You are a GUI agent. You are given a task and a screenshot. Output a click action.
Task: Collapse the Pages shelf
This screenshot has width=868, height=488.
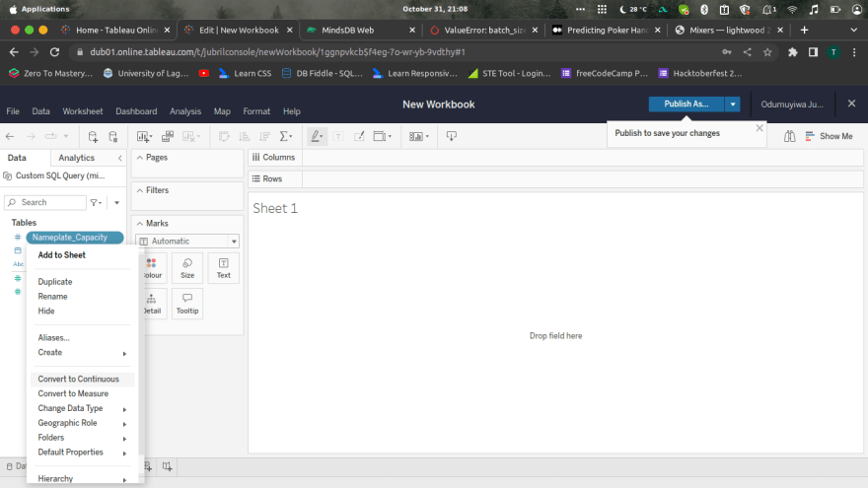140,158
